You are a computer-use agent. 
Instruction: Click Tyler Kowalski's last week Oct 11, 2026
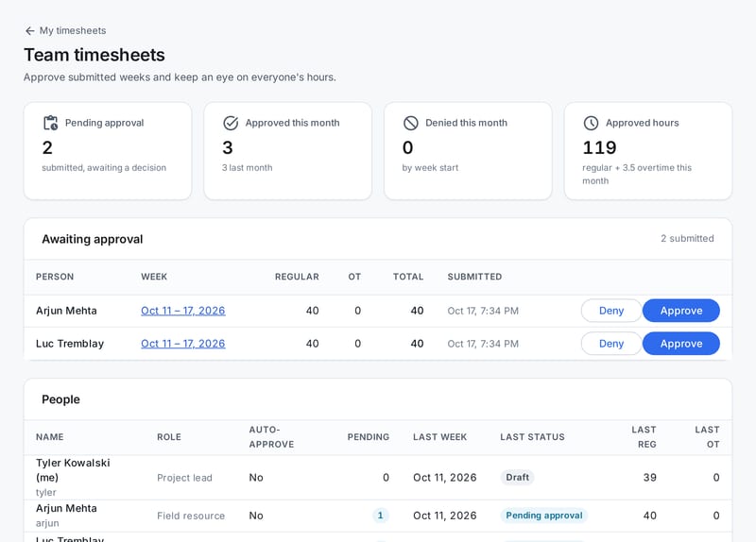[444, 478]
